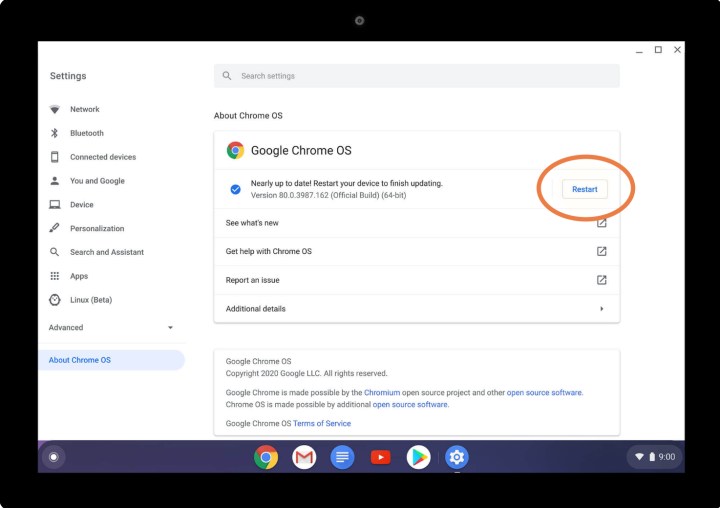Click the blue update checkmark icon
The height and width of the screenshot is (508, 720).
[x=235, y=189]
